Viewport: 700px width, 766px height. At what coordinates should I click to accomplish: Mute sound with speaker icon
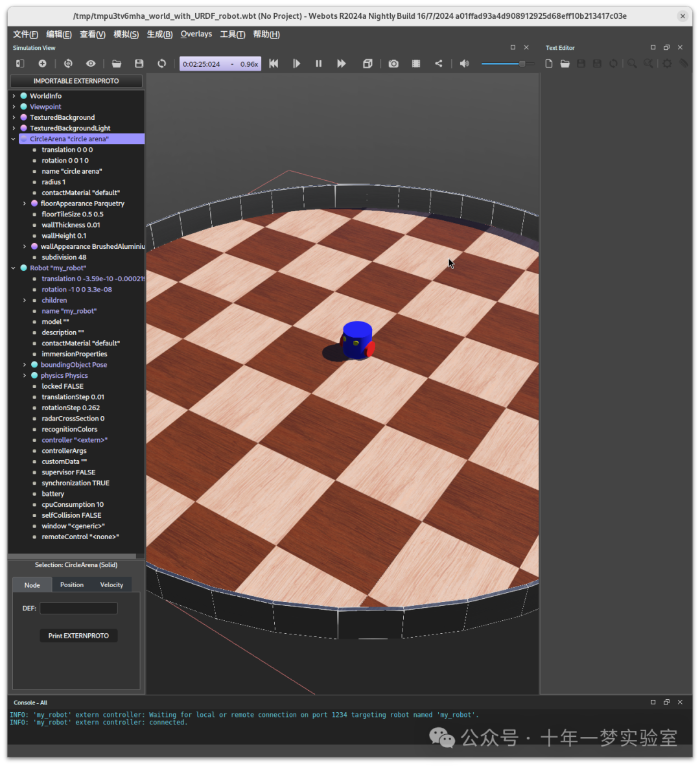click(x=465, y=64)
